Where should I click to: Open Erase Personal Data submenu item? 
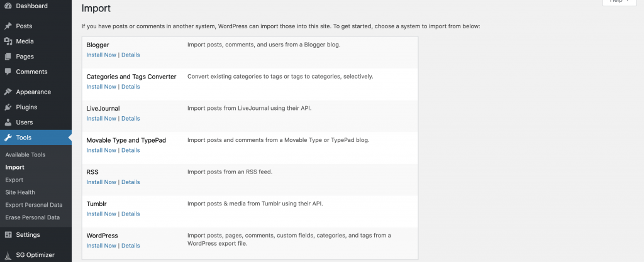tap(33, 217)
